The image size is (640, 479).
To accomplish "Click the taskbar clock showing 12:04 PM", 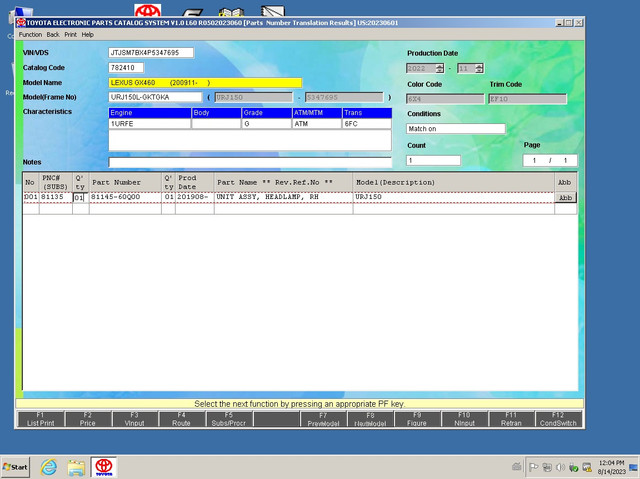I will point(611,467).
